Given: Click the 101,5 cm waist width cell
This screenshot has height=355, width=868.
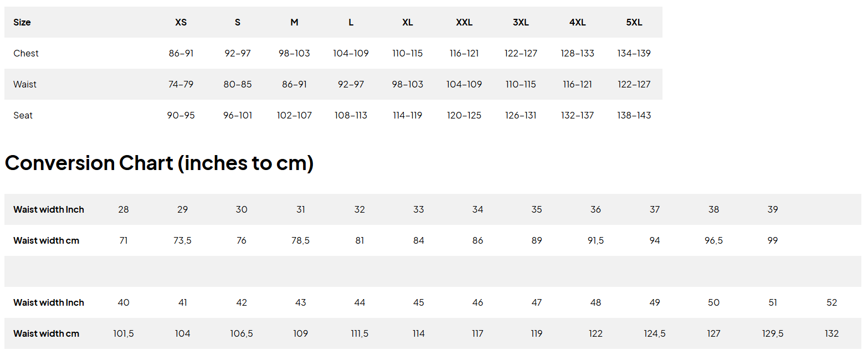Looking at the screenshot, I should 124,334.
